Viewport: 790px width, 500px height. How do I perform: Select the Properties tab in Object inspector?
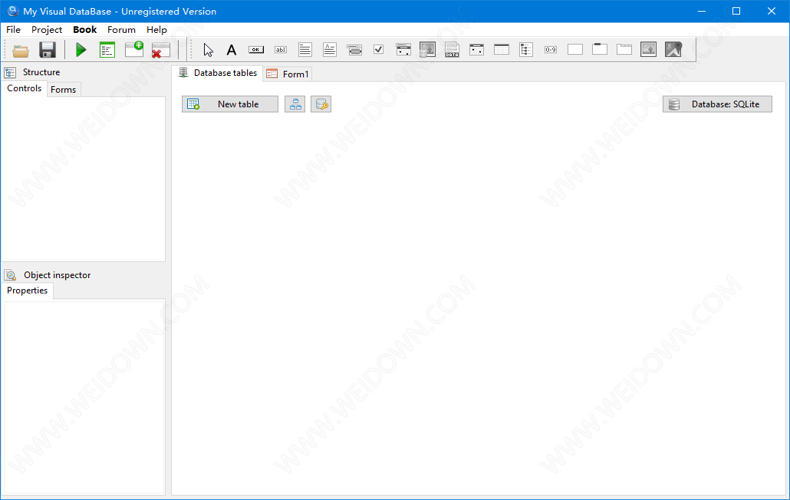pos(27,291)
